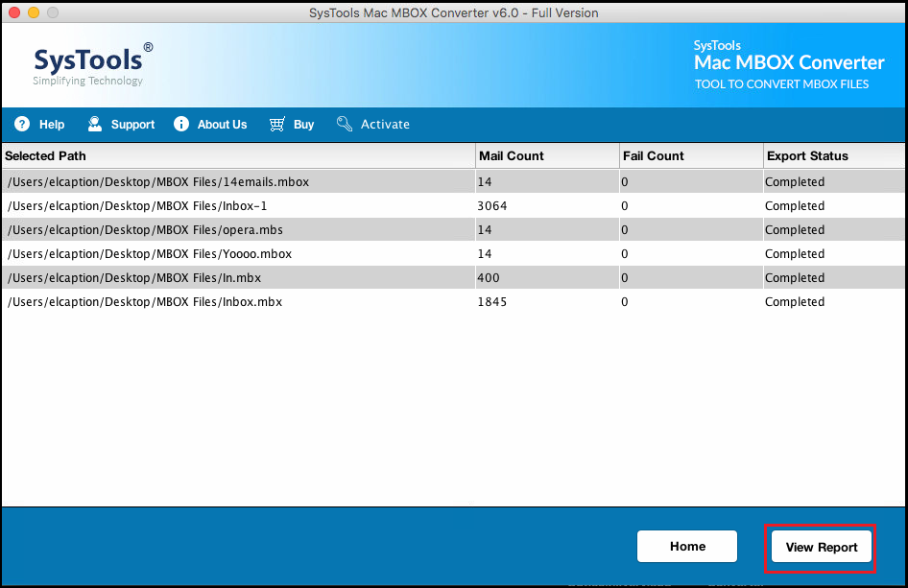Click Completed status for Yoooo.mbox
Screen dimensions: 908x588
(795, 254)
